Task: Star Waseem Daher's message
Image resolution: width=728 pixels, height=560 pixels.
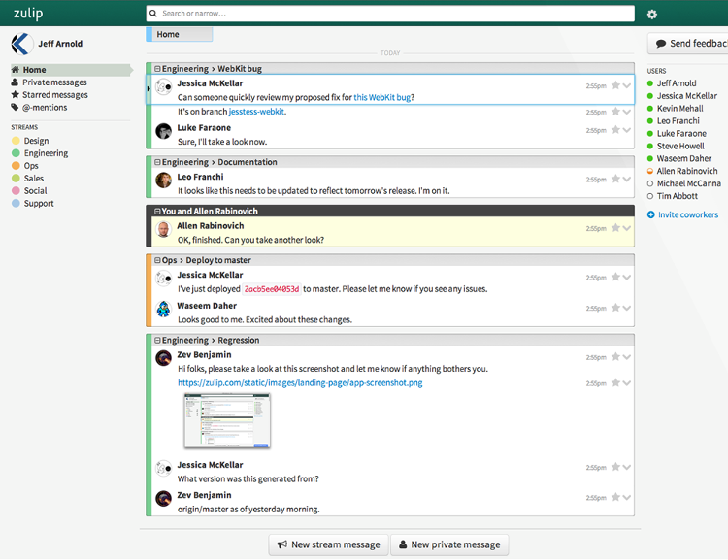Action: coord(614,308)
